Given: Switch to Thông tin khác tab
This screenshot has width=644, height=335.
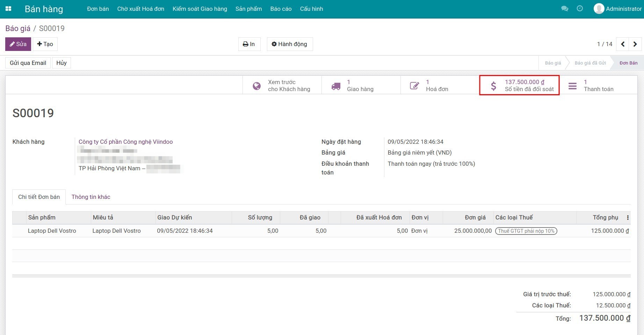Looking at the screenshot, I should click(x=91, y=197).
